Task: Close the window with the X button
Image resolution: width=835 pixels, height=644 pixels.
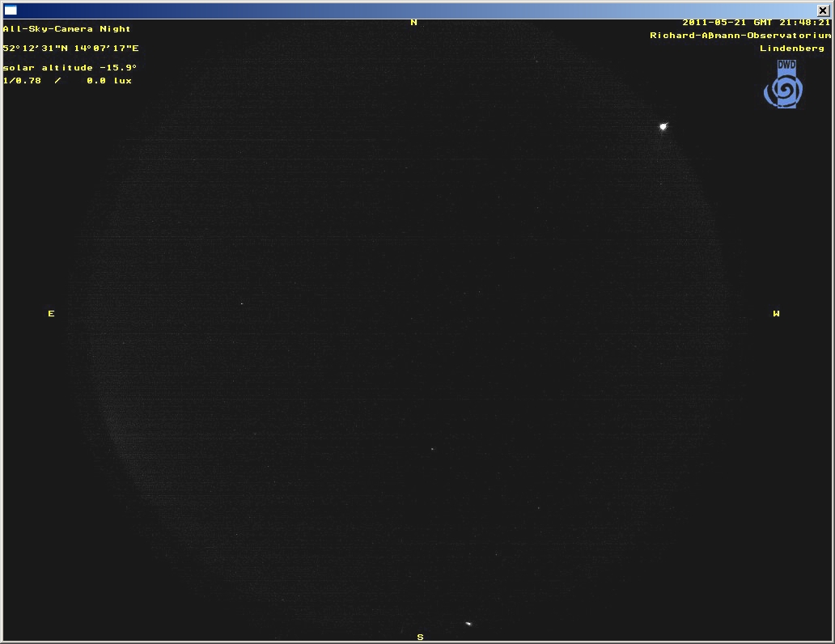Action: (823, 11)
